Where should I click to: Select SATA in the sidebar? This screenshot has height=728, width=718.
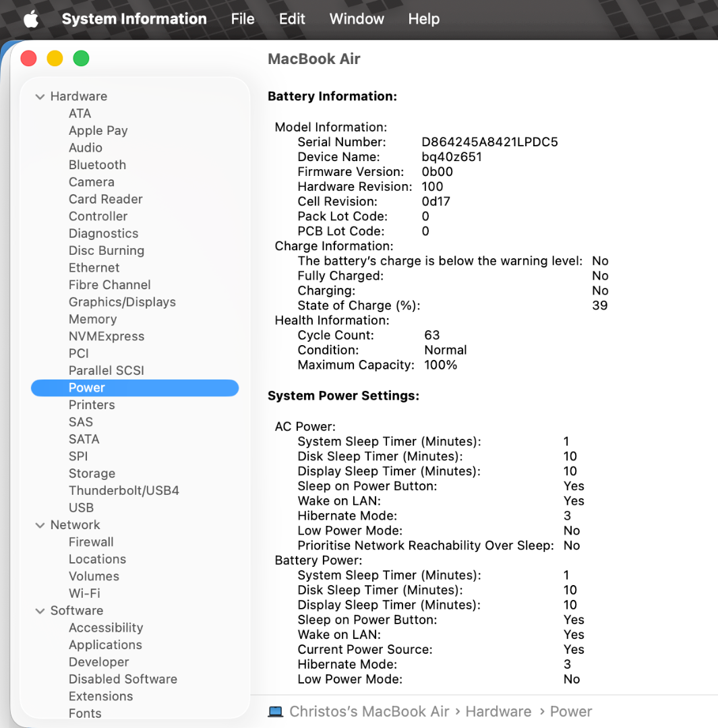click(x=84, y=439)
